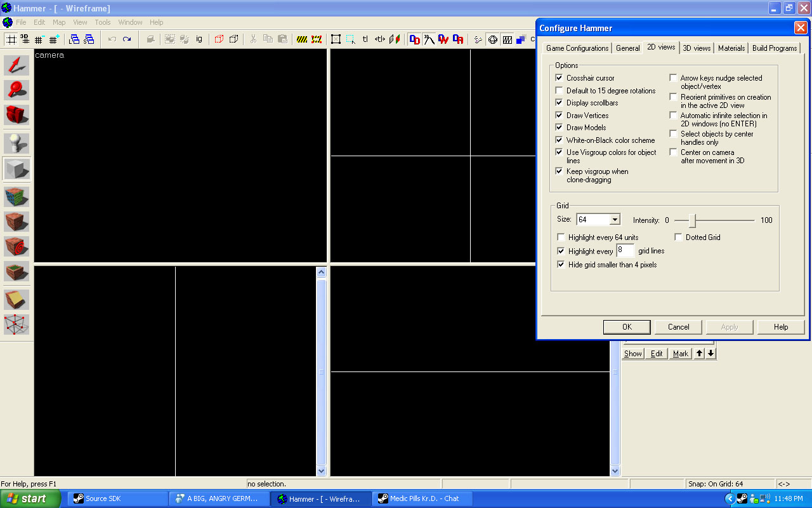Click the undo arrow icon
The width and height of the screenshot is (812, 508).
tap(112, 39)
